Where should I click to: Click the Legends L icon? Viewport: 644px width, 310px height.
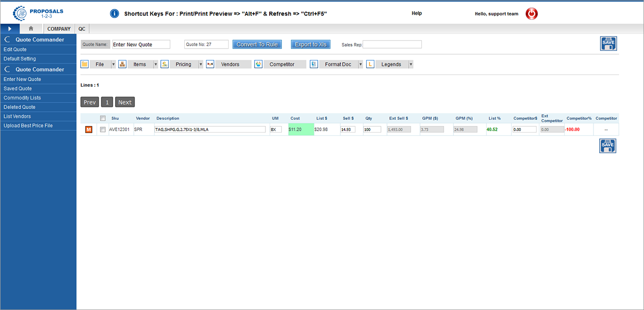tap(370, 64)
